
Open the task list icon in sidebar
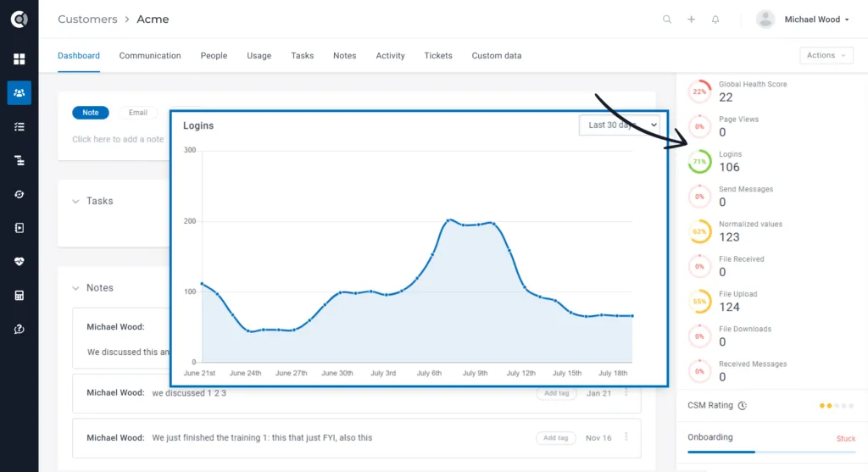click(19, 127)
